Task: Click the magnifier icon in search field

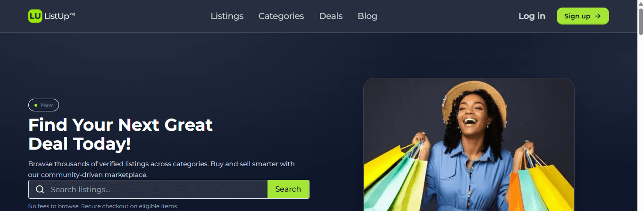Action: 40,189
